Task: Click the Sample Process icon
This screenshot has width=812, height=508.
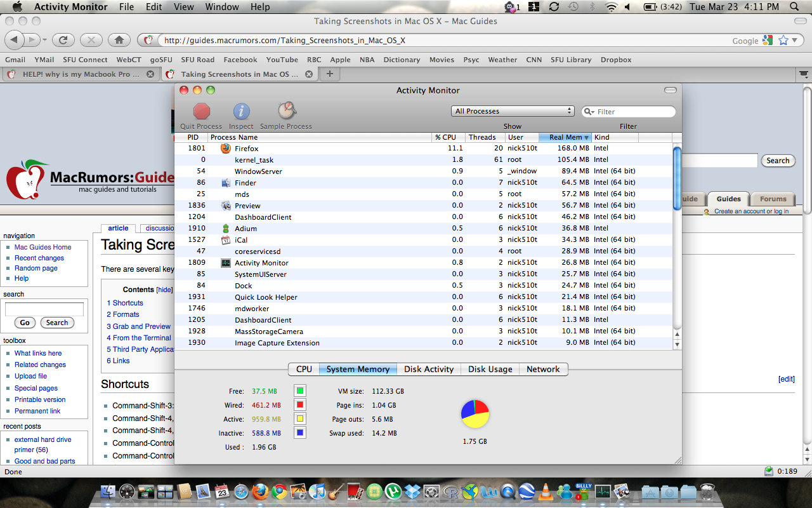Action: (x=287, y=110)
